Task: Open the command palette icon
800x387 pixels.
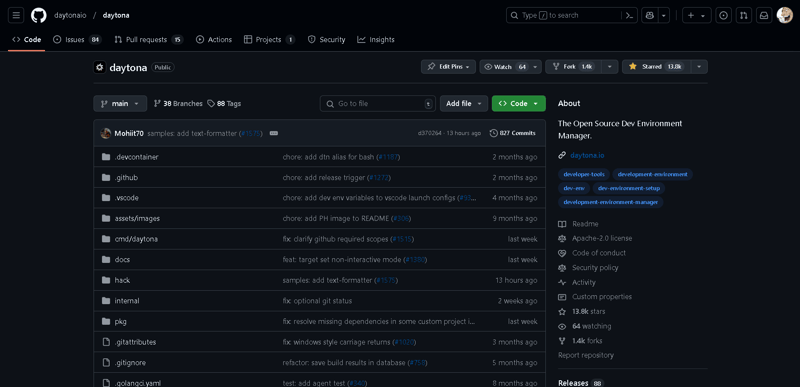Action: (x=630, y=15)
